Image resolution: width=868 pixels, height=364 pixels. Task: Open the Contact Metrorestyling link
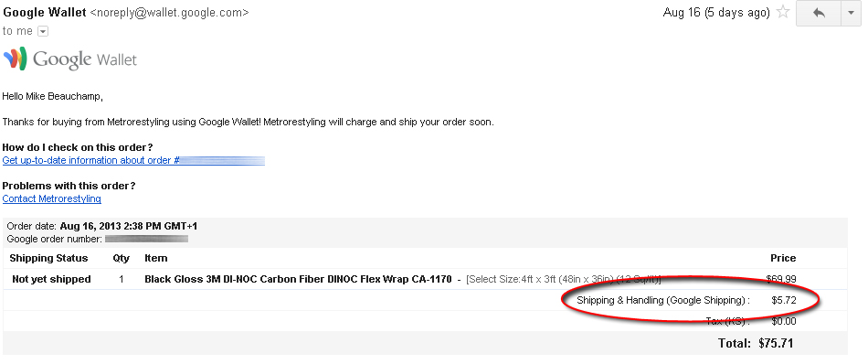(51, 198)
